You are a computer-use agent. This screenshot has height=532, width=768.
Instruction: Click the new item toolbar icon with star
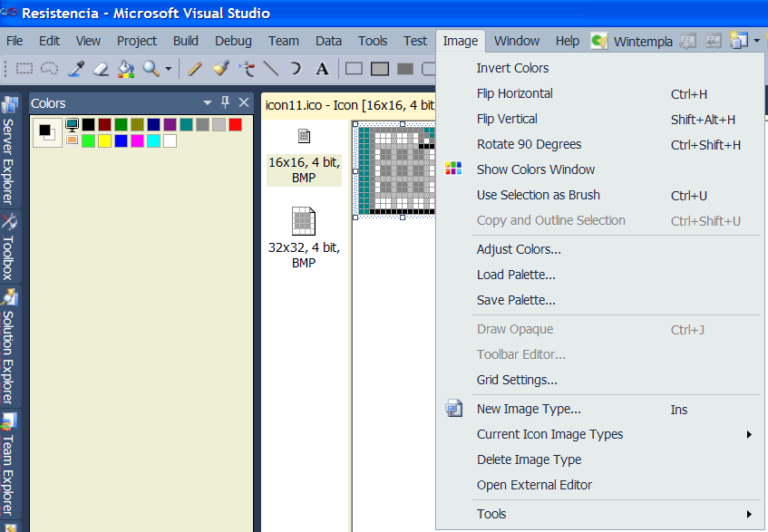739,41
